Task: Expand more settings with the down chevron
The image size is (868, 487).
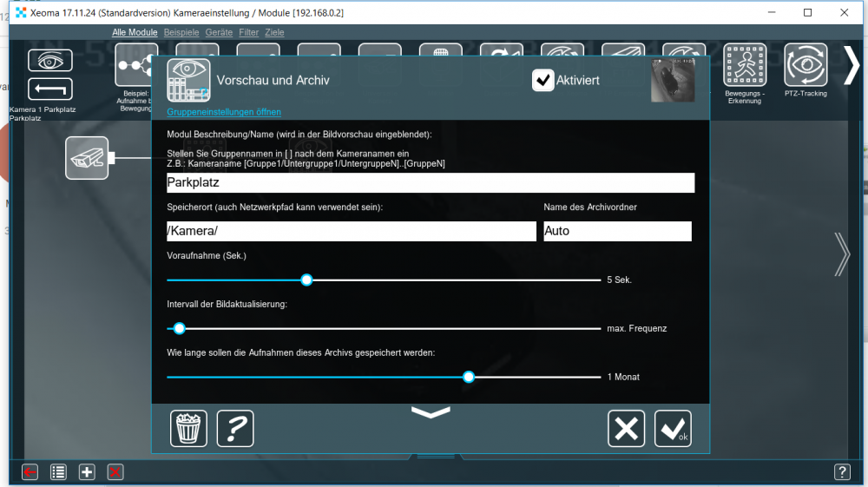Action: [431, 412]
